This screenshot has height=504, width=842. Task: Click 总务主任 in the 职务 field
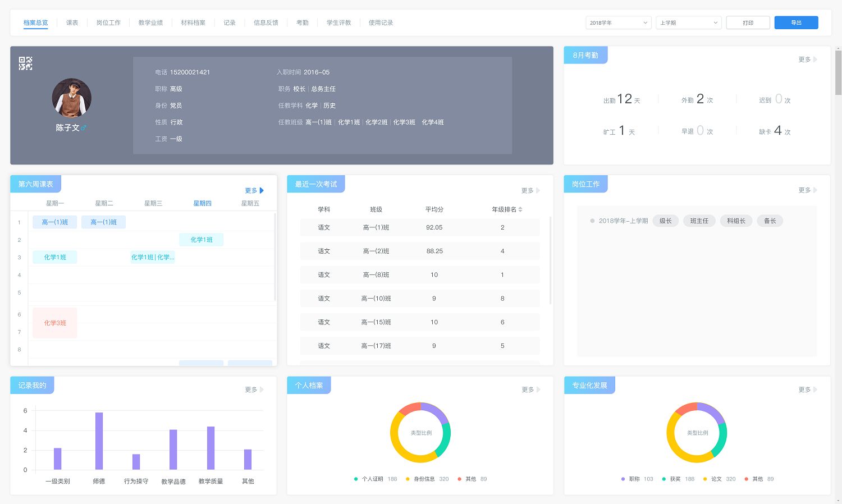[x=323, y=89]
